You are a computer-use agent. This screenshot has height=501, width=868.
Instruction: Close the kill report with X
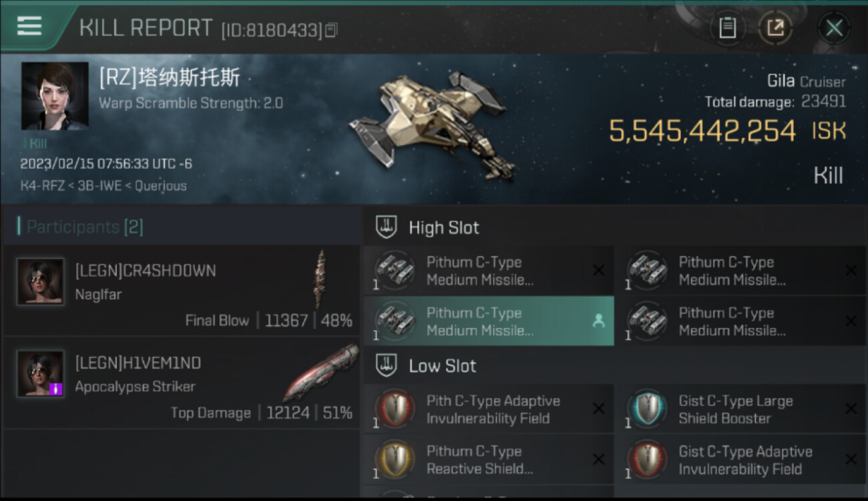[x=834, y=28]
